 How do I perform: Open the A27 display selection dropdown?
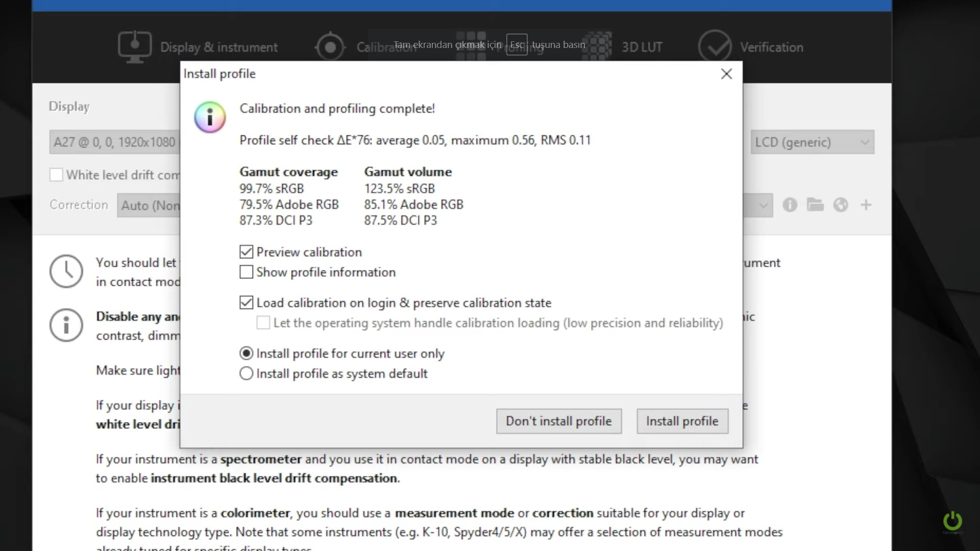pyautogui.click(x=115, y=142)
